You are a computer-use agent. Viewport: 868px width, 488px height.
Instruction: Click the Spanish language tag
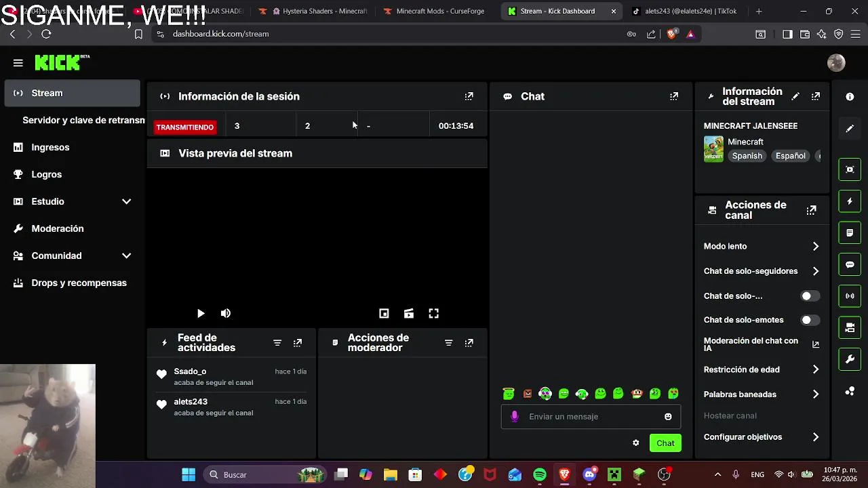[x=747, y=156]
